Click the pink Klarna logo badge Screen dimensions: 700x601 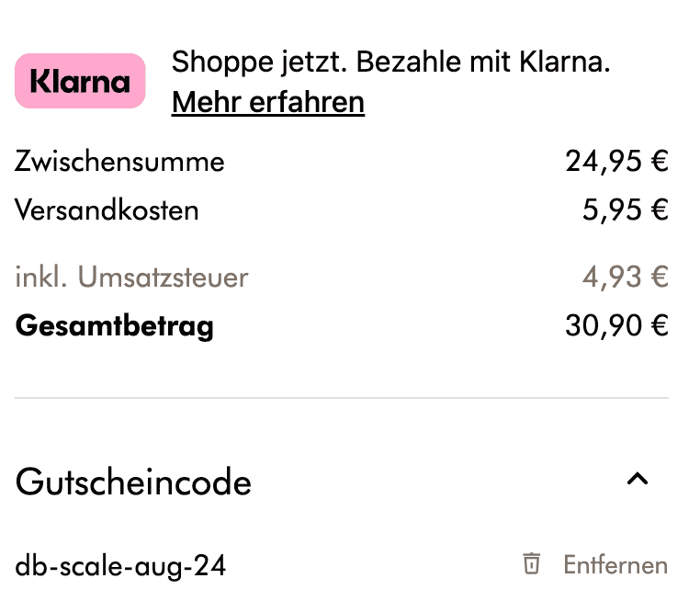point(80,81)
